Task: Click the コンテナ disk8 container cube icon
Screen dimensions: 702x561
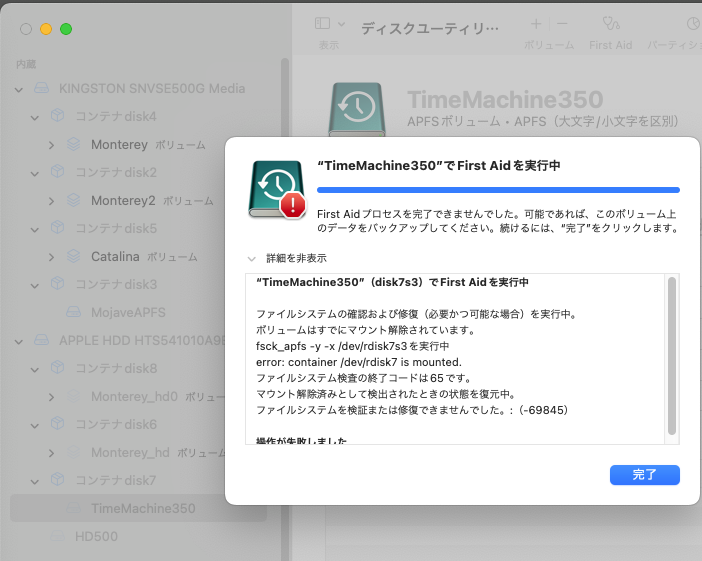Action: pos(57,368)
